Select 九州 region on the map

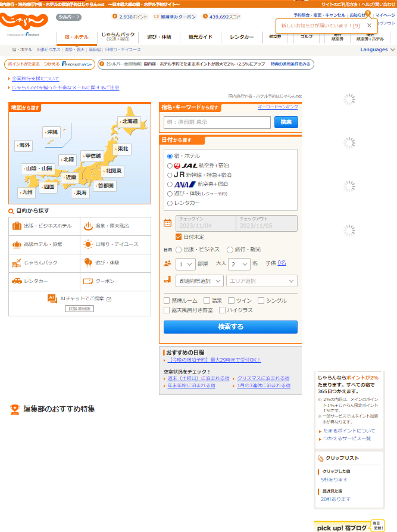tap(26, 192)
